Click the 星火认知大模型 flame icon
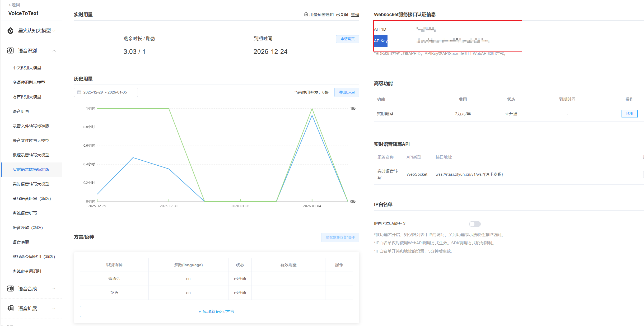The width and height of the screenshot is (644, 326). click(x=10, y=31)
